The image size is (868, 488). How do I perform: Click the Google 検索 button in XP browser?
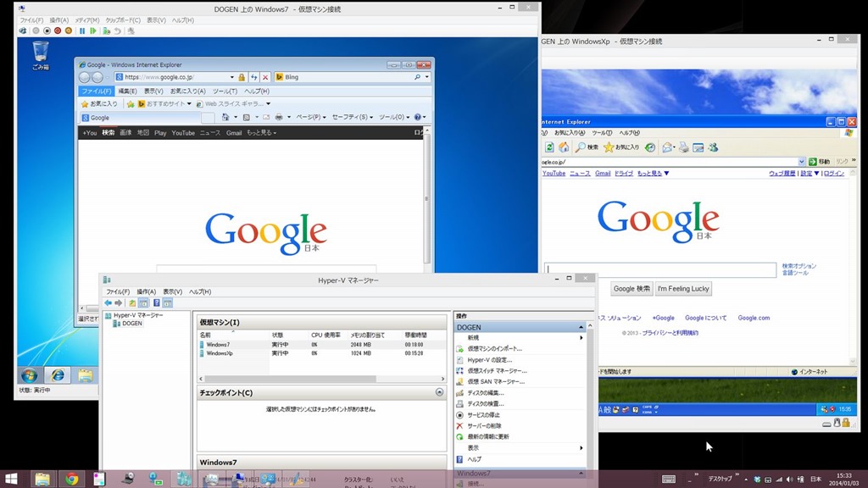(x=632, y=289)
